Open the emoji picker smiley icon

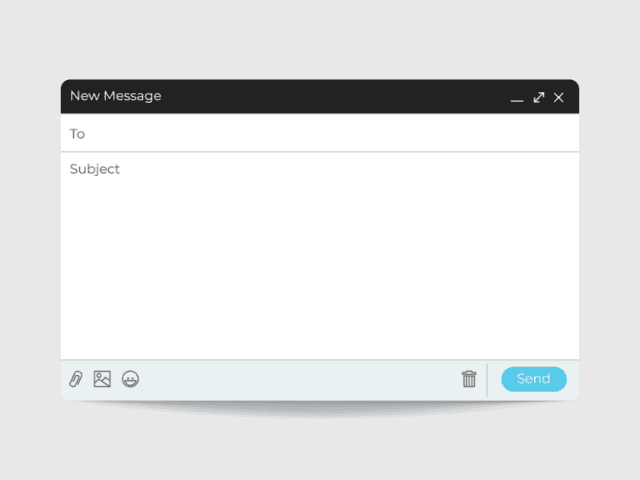130,379
